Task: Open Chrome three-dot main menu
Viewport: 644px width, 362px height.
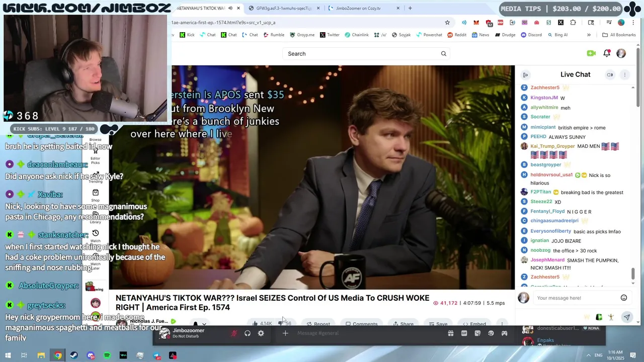Action: (x=633, y=23)
